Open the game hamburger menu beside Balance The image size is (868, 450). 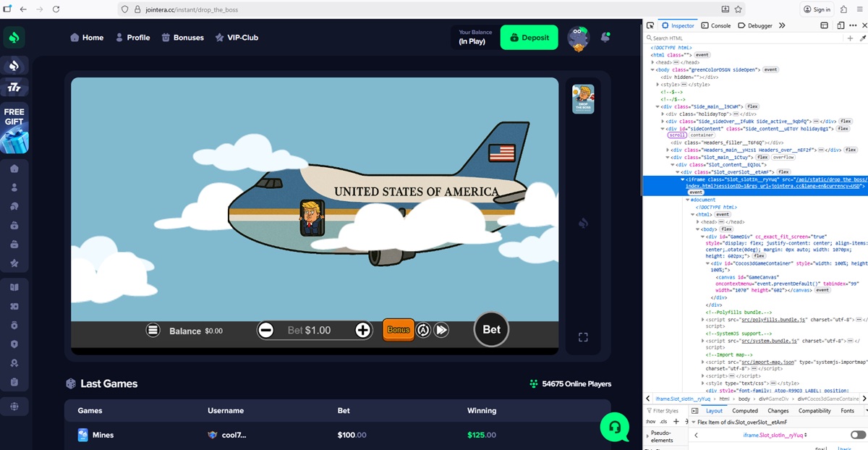tap(153, 330)
